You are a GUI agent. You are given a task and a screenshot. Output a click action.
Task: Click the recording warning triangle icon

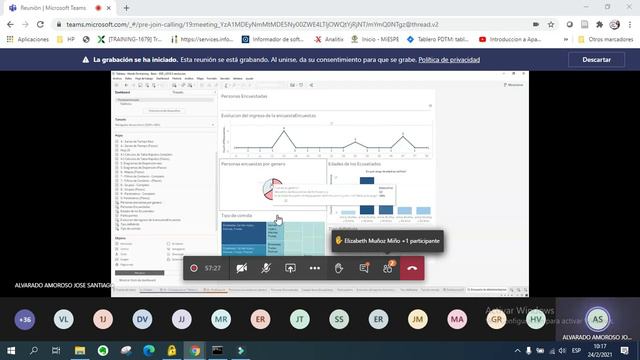[x=86, y=60]
